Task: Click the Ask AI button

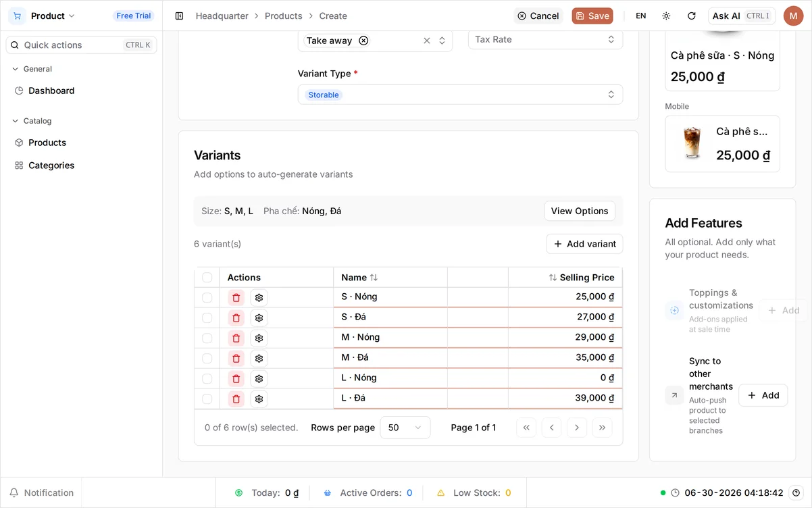Action: click(x=742, y=16)
